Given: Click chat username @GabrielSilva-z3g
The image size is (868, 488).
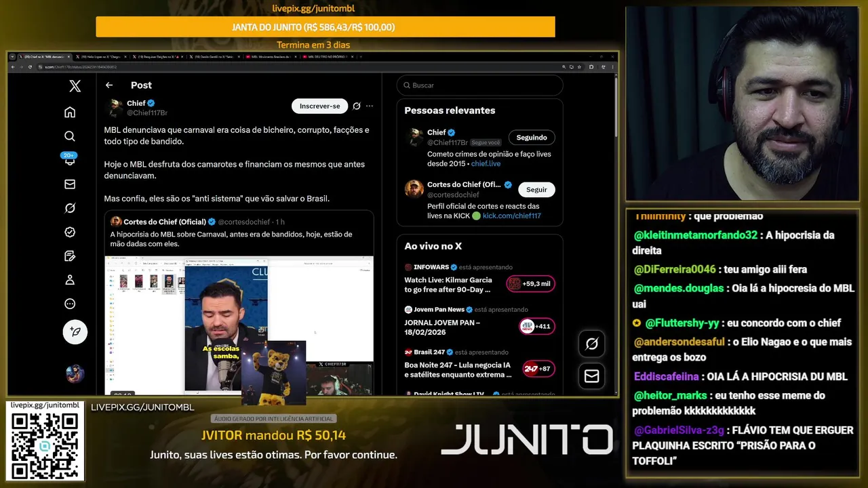Looking at the screenshot, I should [x=679, y=430].
